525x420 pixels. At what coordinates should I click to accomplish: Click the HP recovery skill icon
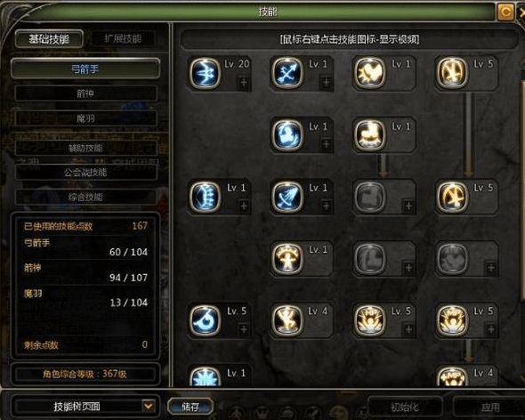tap(369, 319)
